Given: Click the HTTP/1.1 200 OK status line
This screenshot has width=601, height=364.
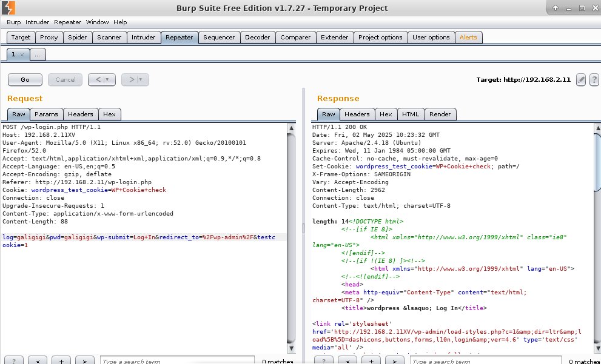Looking at the screenshot, I should tap(340, 127).
